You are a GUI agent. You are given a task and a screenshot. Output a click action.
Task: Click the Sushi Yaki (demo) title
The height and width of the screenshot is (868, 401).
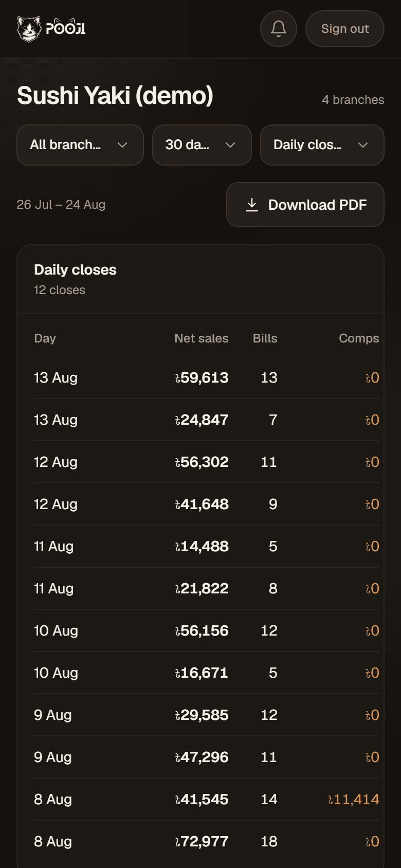(115, 96)
